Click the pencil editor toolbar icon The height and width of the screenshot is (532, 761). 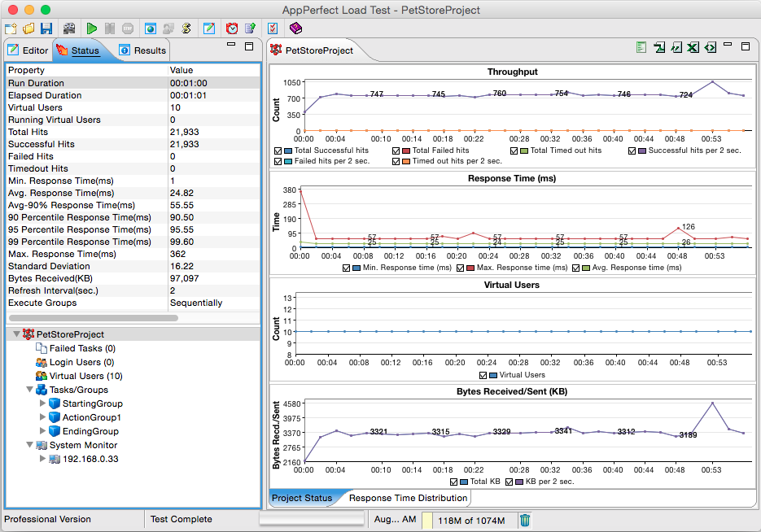pyautogui.click(x=209, y=28)
